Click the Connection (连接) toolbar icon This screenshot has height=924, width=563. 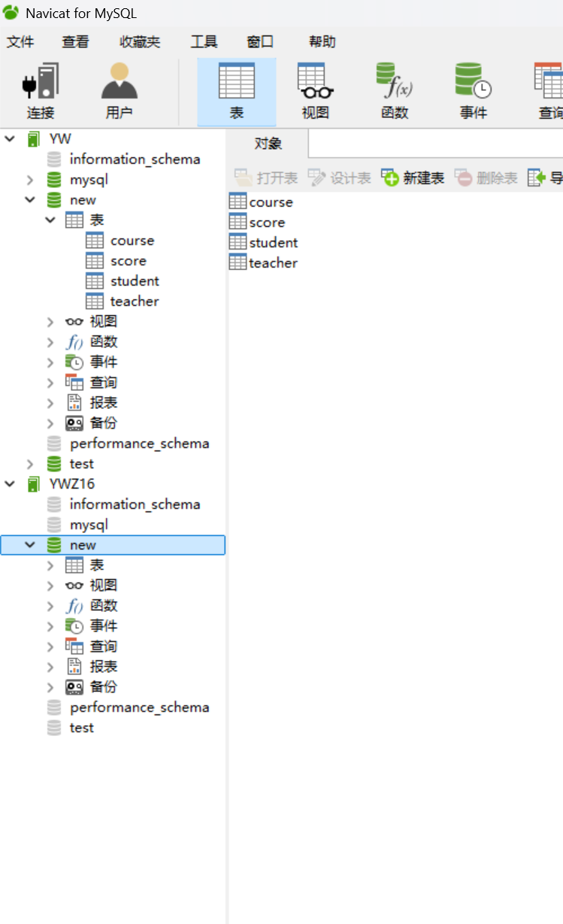[x=41, y=91]
